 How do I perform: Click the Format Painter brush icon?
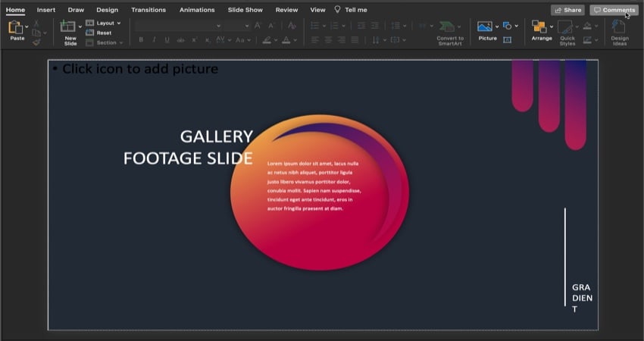click(x=36, y=42)
